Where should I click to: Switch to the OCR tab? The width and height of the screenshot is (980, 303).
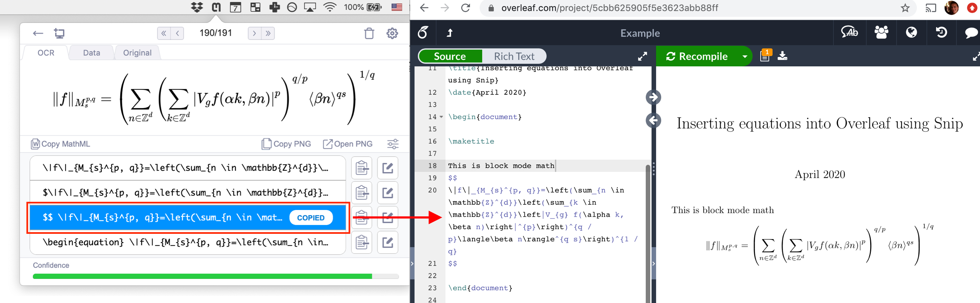[x=46, y=53]
